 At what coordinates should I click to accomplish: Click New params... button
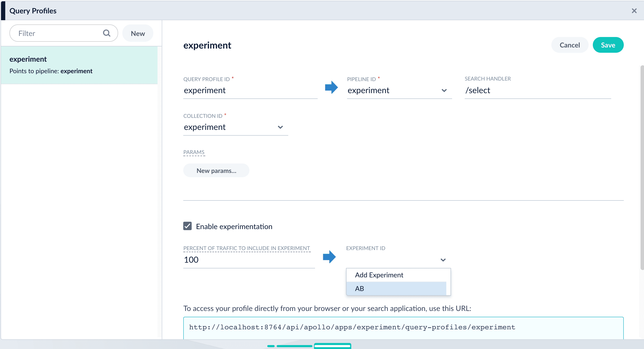(x=216, y=171)
